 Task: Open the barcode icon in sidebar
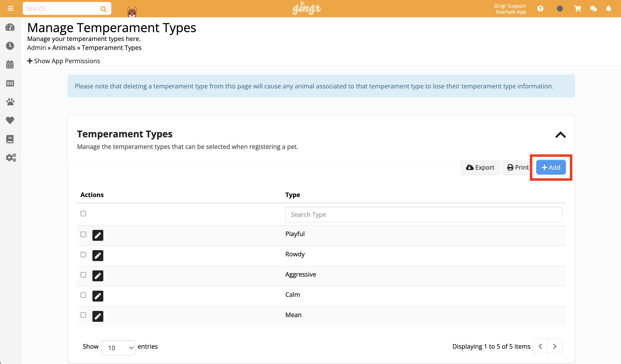pos(10,83)
